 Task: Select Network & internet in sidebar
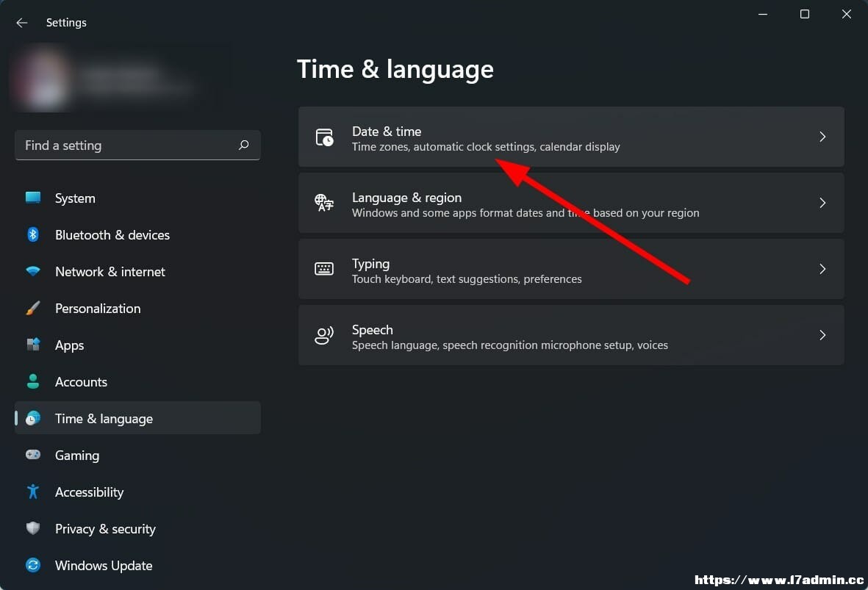coord(137,272)
